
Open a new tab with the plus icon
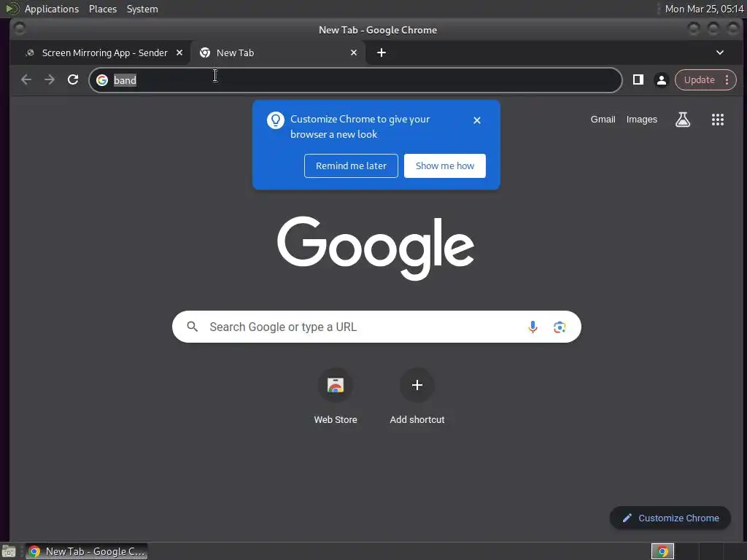click(382, 52)
